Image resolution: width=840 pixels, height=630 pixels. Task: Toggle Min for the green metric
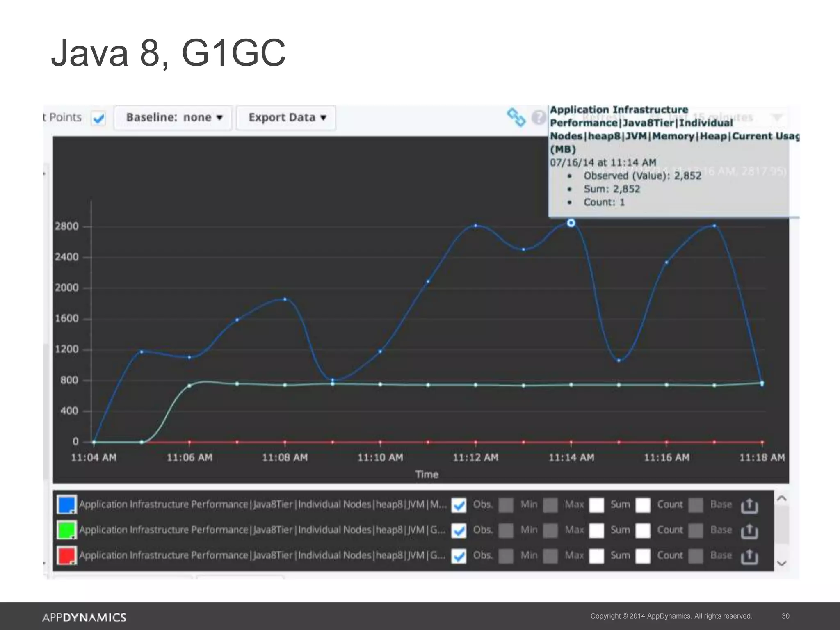click(506, 530)
